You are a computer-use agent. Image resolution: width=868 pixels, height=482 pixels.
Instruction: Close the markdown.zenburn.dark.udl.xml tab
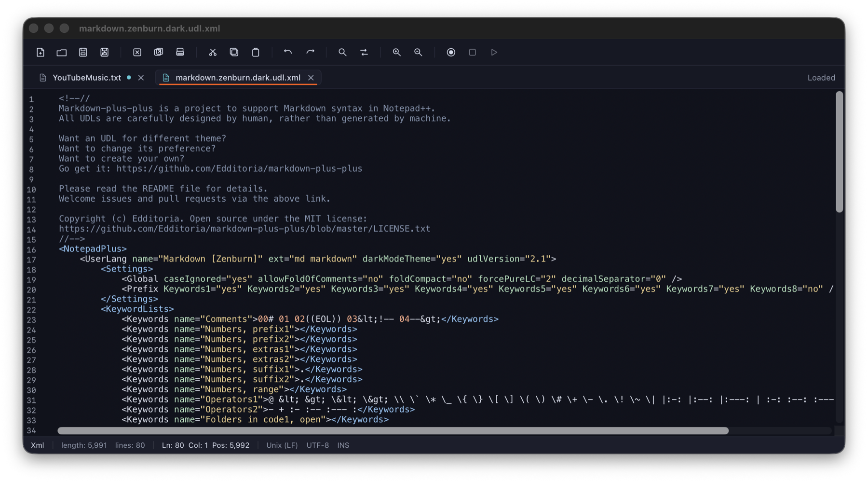click(x=311, y=78)
